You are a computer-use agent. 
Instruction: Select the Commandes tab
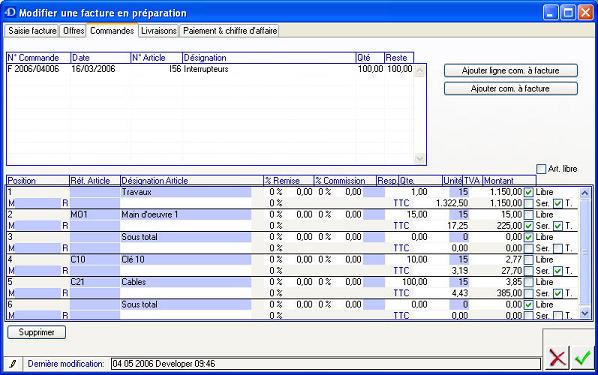[x=112, y=31]
